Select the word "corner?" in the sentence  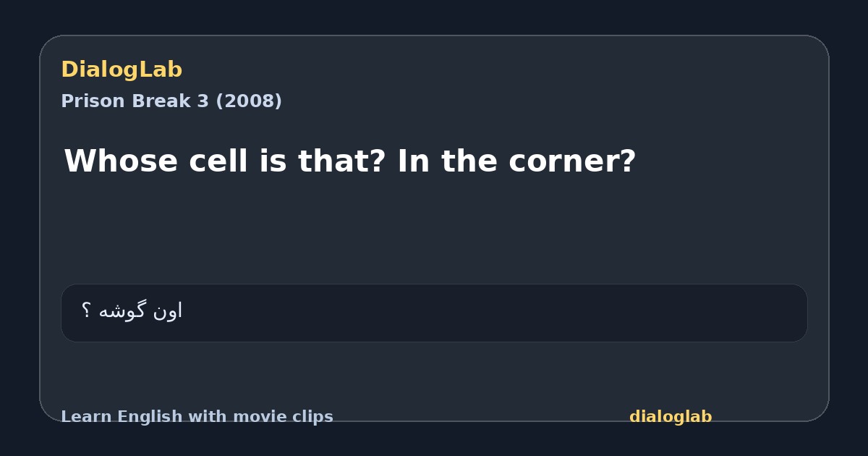572,161
